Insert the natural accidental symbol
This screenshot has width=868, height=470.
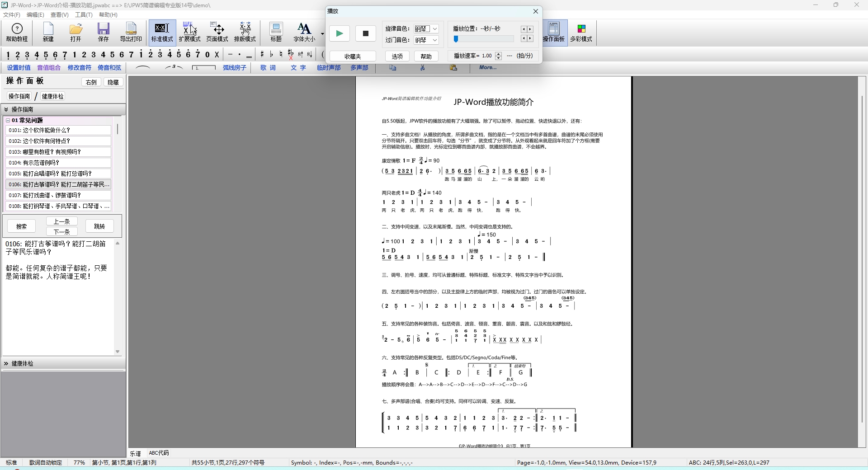[x=281, y=55]
